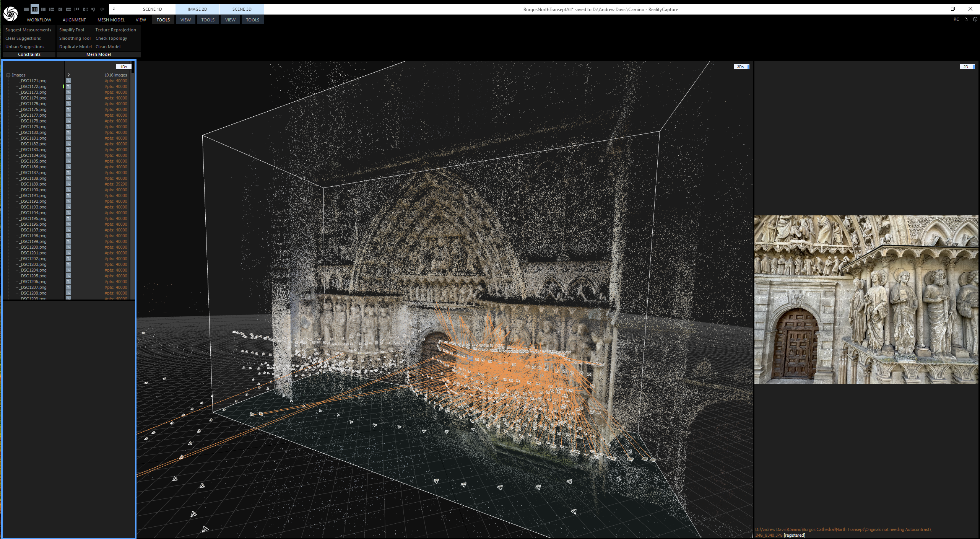The width and height of the screenshot is (980, 539).
Task: Select the three-column layout icon
Action: coord(35,9)
